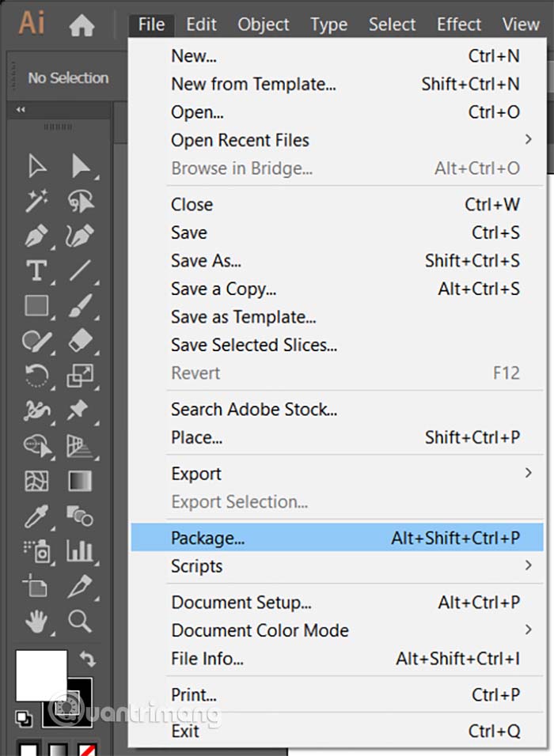Open the Object menu
Viewport: 554px width, 756px height.
pyautogui.click(x=264, y=24)
